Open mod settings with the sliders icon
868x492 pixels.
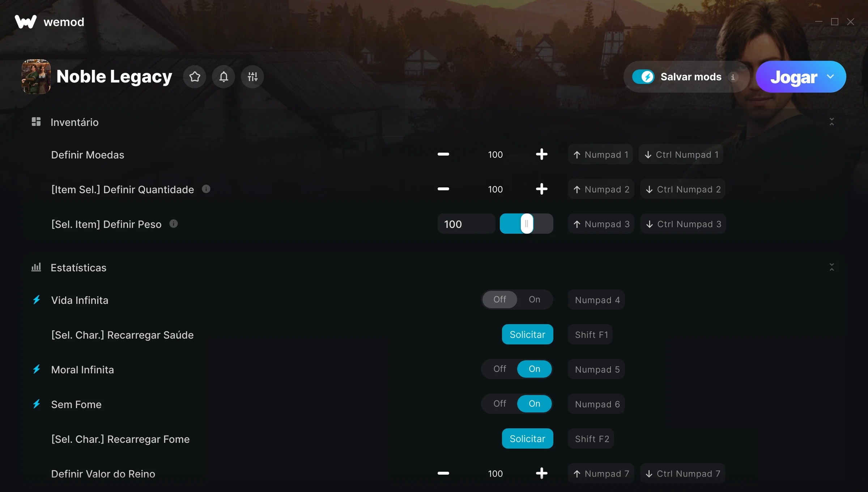click(252, 77)
